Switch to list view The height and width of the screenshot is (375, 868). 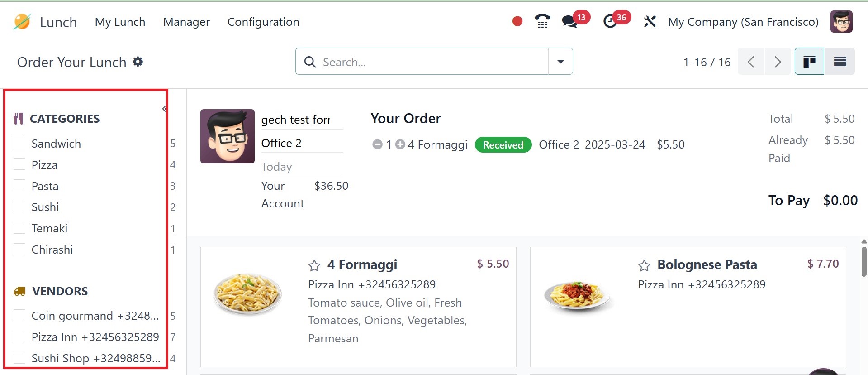click(840, 62)
